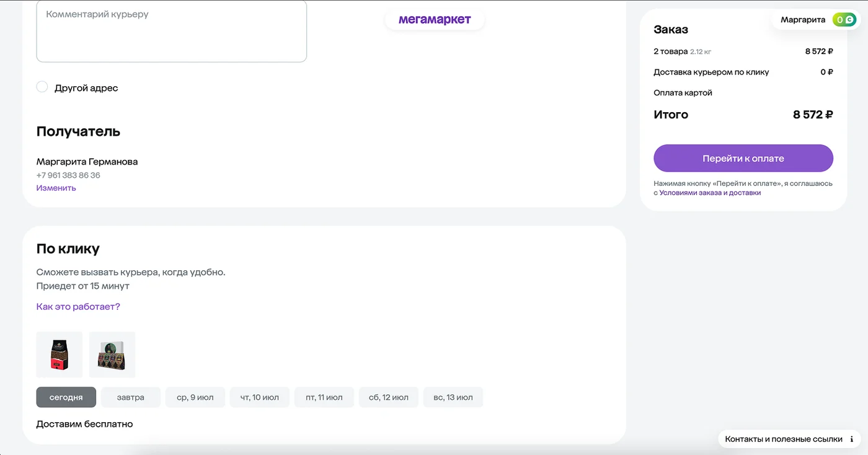Pick delivery date чт, 10 июл

tap(260, 397)
